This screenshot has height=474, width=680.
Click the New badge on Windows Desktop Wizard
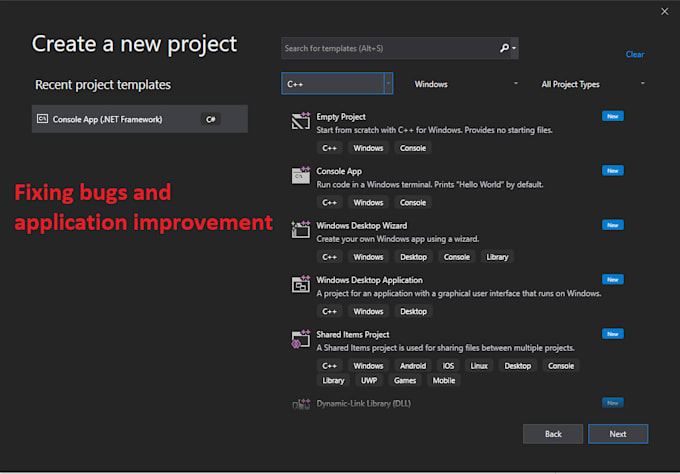coord(612,225)
